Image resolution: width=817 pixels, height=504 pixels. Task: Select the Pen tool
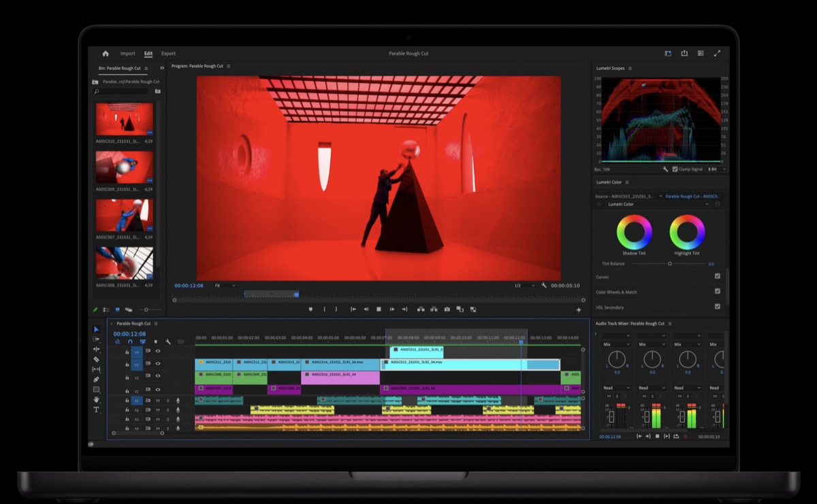[x=96, y=380]
